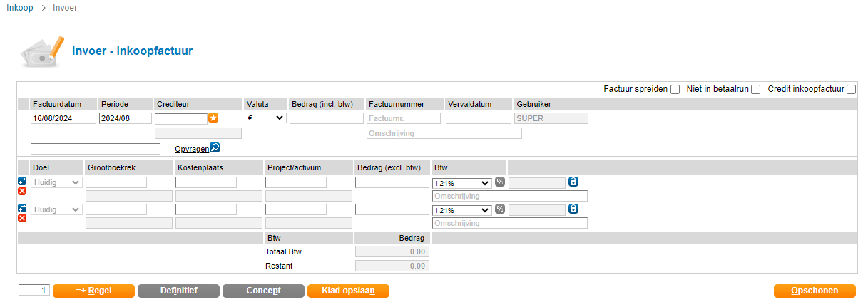Check the Credit inkoopfactuur checkbox
Screen dimensions: 868x307
[851, 90]
